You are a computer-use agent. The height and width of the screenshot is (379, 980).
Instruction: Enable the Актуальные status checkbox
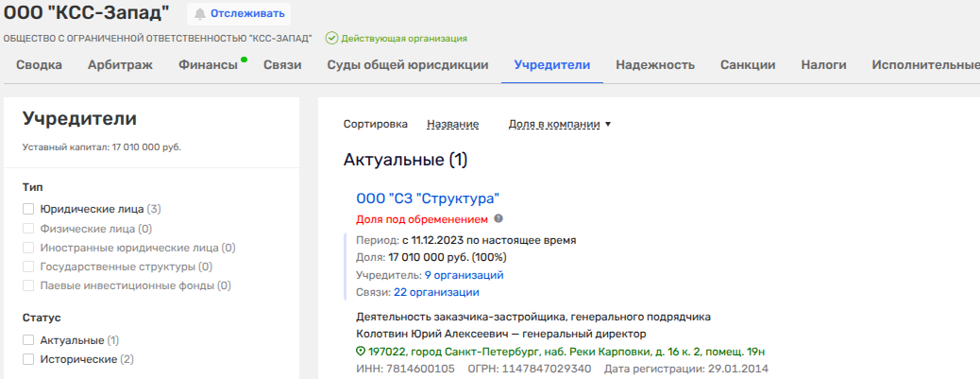28,339
